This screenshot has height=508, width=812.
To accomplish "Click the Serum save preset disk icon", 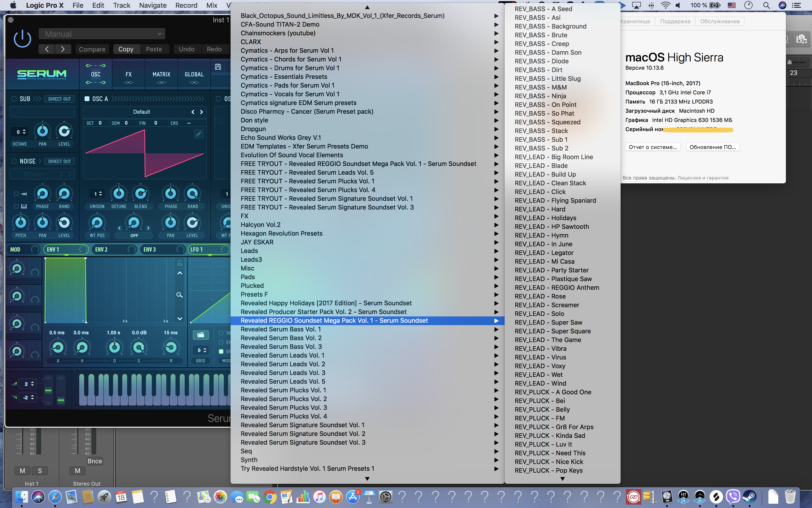I will click(x=218, y=67).
